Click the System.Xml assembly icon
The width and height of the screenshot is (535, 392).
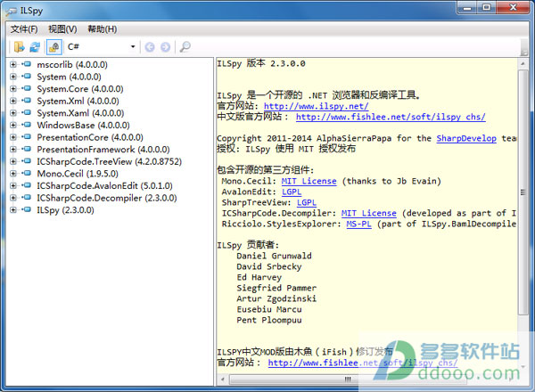point(26,101)
